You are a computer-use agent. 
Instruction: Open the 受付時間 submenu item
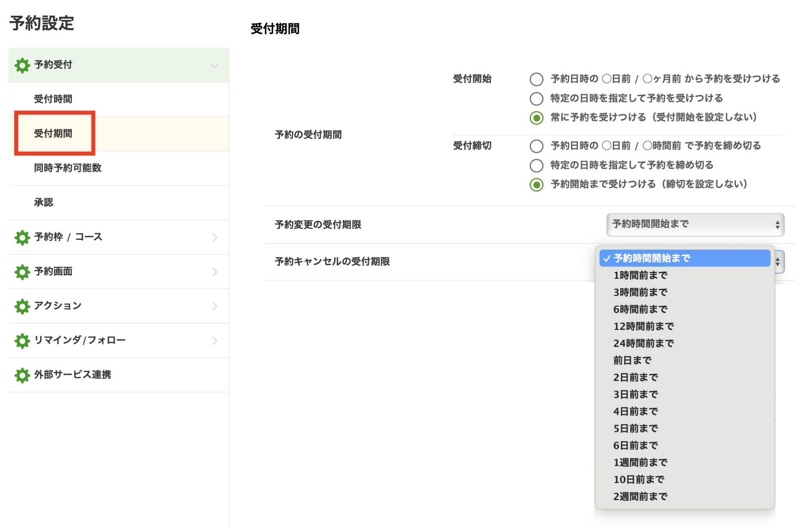pos(119,99)
